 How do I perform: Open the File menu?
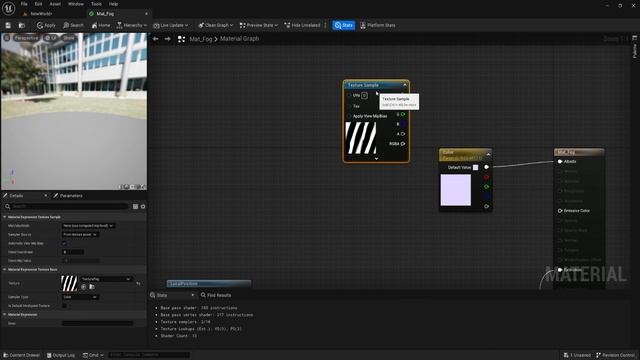point(24,4)
